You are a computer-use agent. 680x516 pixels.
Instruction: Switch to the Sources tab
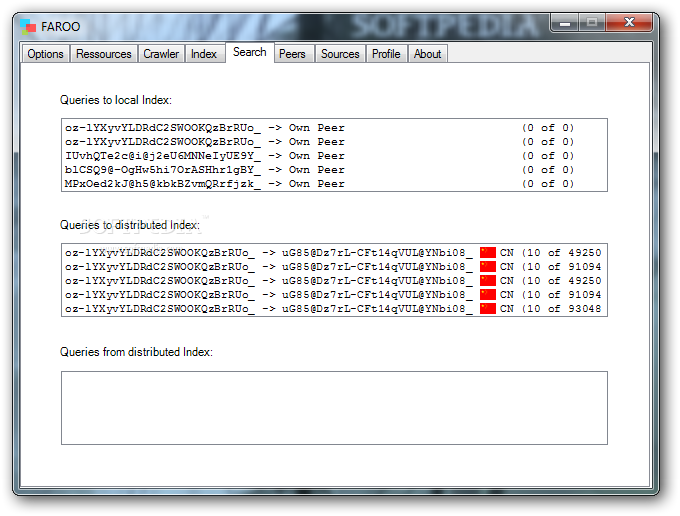[x=340, y=54]
